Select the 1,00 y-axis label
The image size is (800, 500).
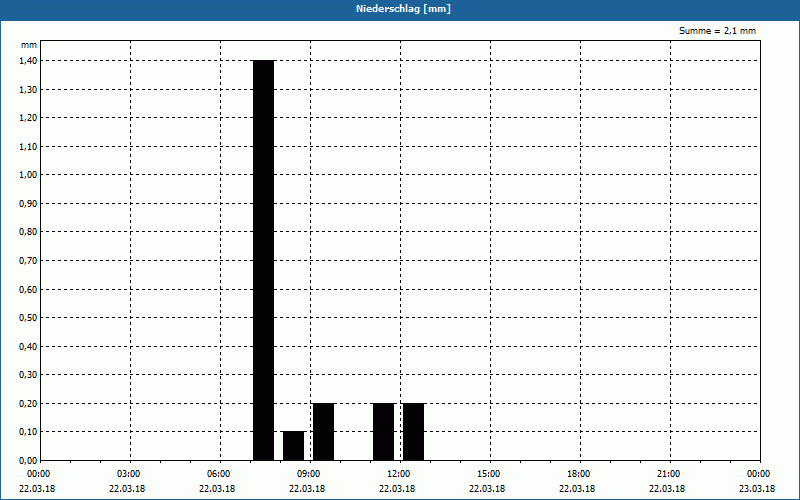(29, 175)
